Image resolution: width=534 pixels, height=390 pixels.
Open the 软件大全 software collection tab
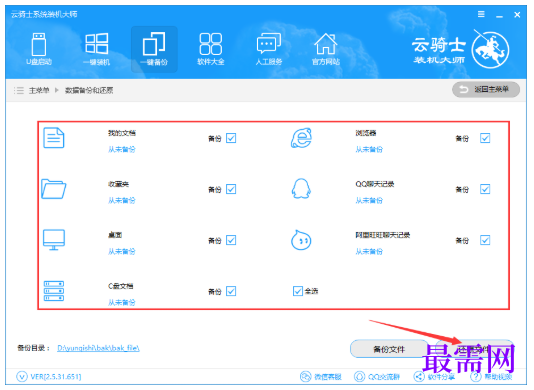[x=211, y=49]
